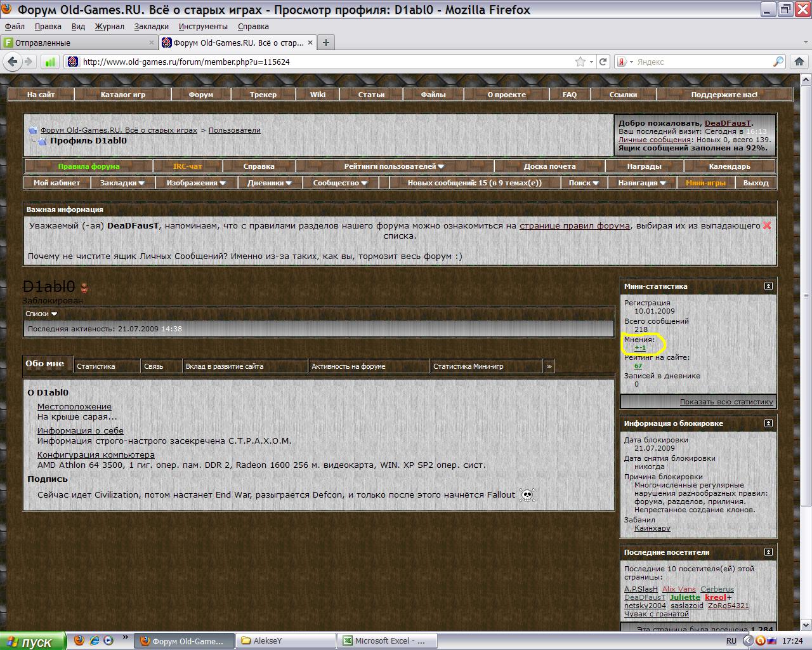Open the Списки dropdown
Screen dimensions: 812x650
click(x=41, y=314)
